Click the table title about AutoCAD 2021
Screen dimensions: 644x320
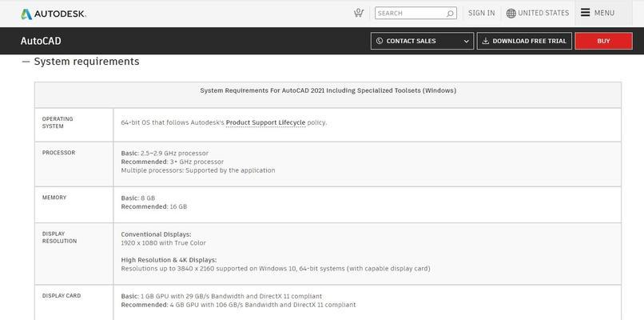(328, 90)
